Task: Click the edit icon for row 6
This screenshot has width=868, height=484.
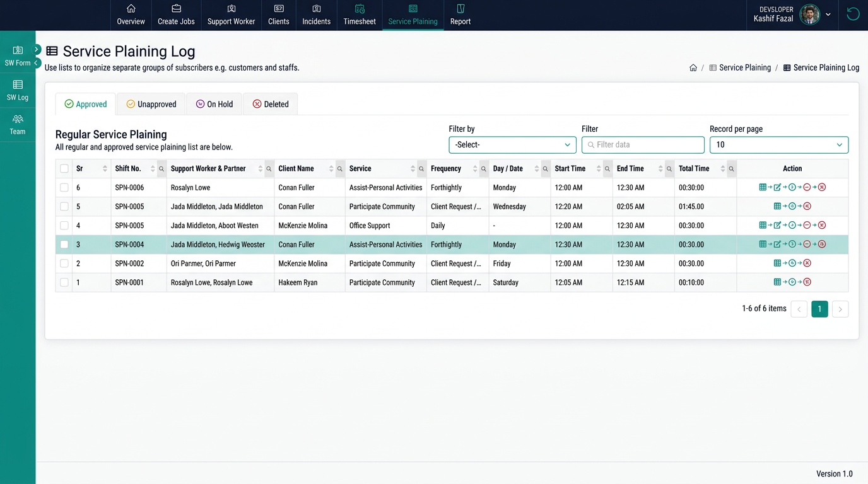Action: (x=777, y=187)
